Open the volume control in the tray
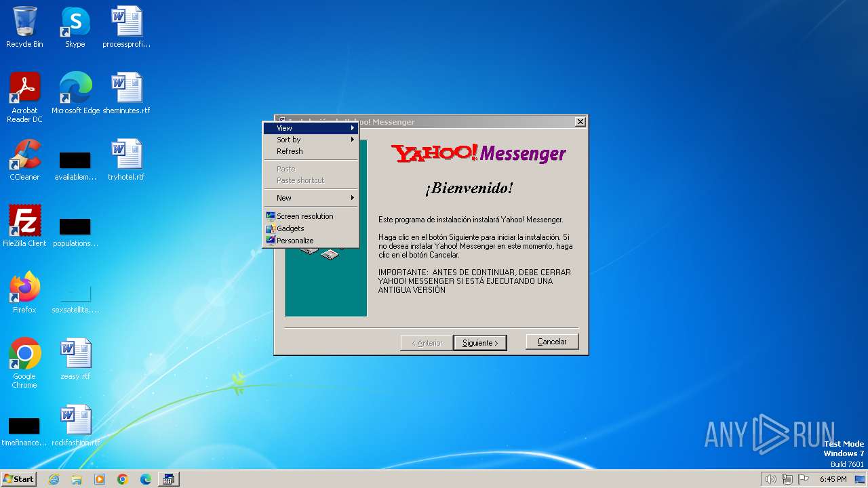Image resolution: width=868 pixels, height=488 pixels. coord(770,479)
